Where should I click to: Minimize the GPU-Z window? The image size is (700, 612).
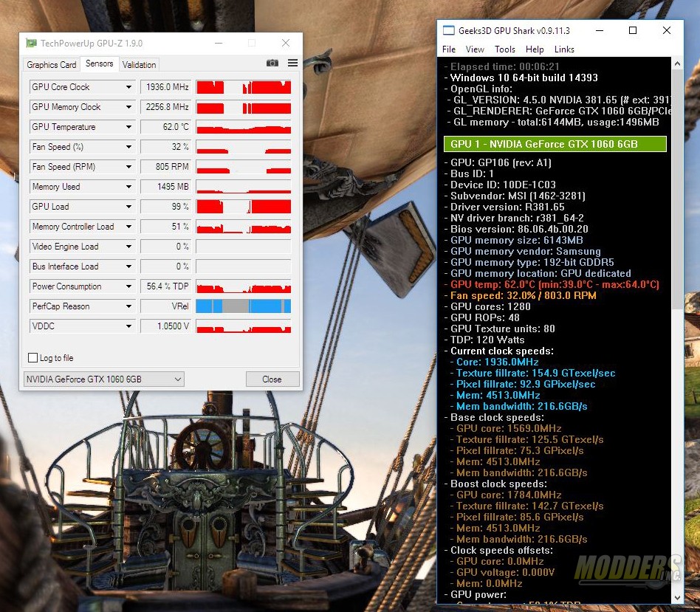219,44
